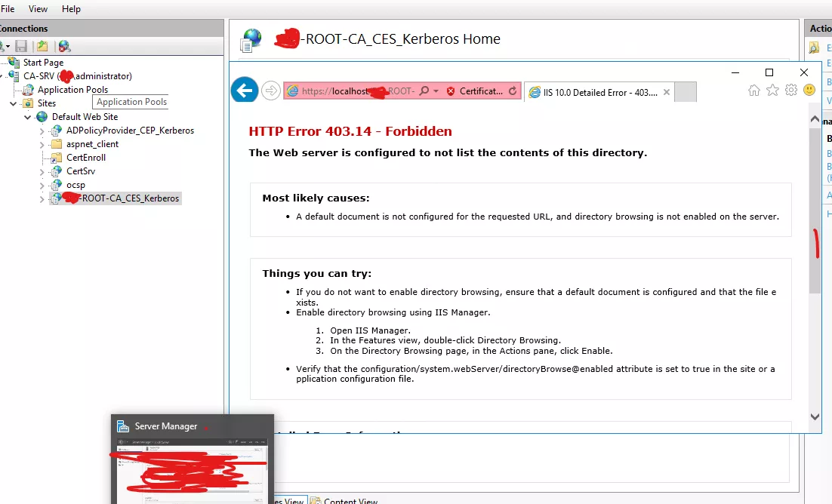Image resolution: width=832 pixels, height=504 pixels.
Task: Click the "HTTP Error 403.14 - Forbidden" heading
Action: [x=350, y=131]
